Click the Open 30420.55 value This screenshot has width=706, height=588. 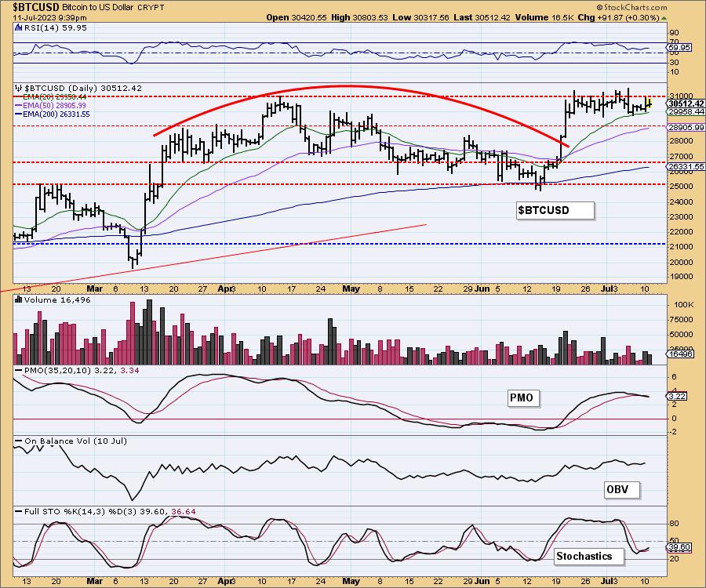pyautogui.click(x=297, y=17)
